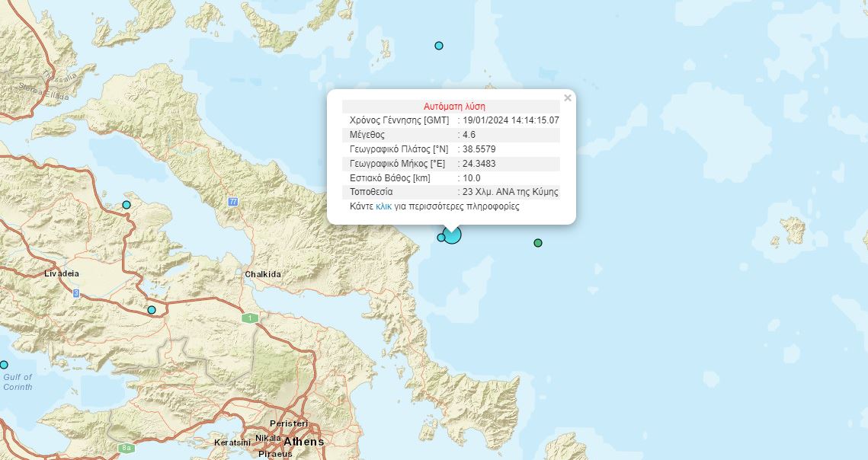The image size is (868, 460).
Task: Select the earthquake marker near Livadeia
Action: click(x=152, y=309)
